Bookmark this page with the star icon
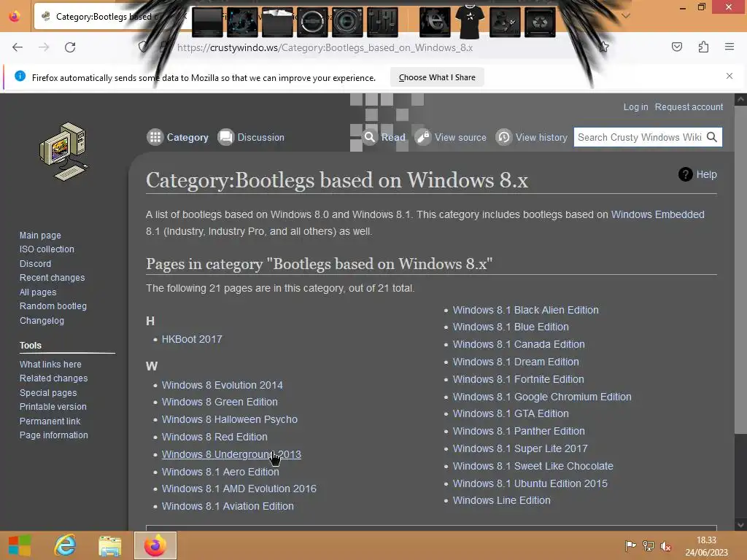The image size is (747, 560). click(x=603, y=47)
